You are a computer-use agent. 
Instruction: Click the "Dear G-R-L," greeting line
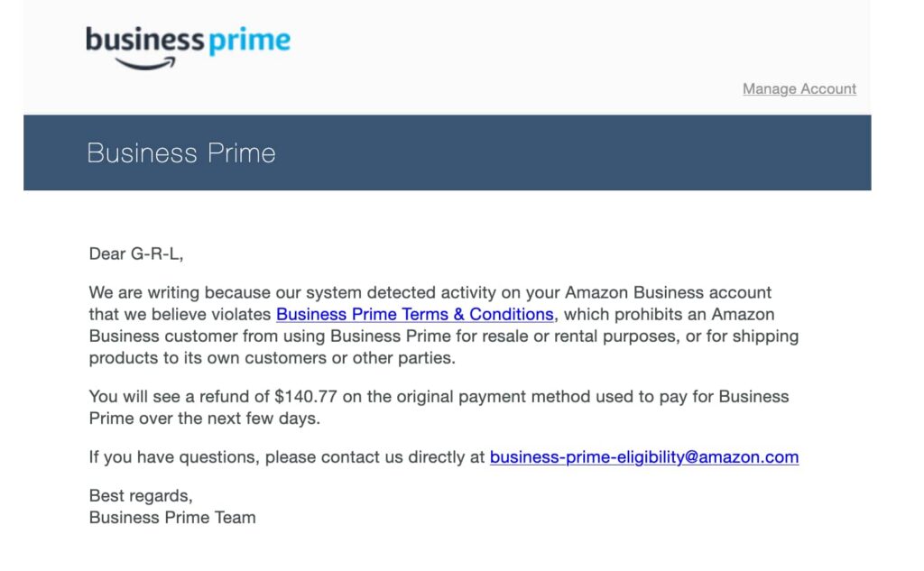coord(135,253)
